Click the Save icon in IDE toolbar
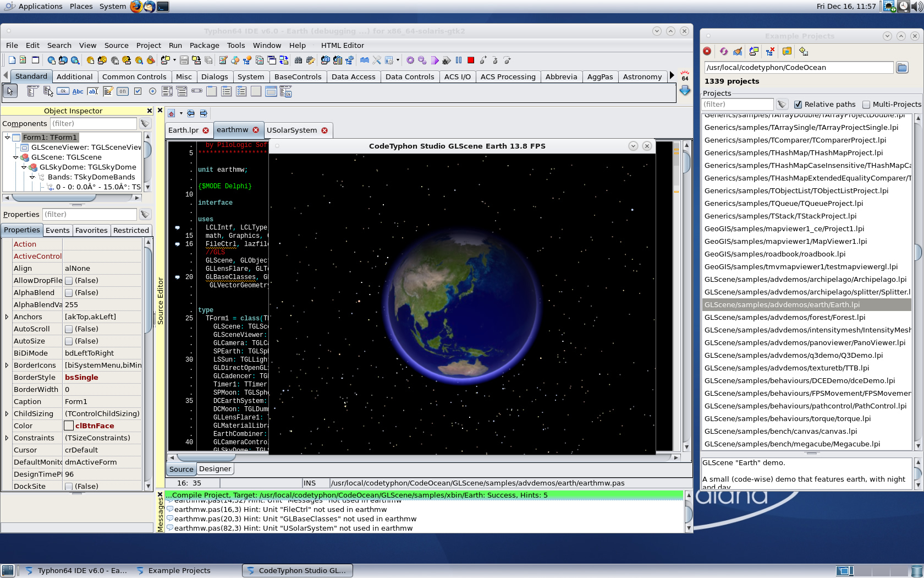The height and width of the screenshot is (578, 924). [184, 61]
